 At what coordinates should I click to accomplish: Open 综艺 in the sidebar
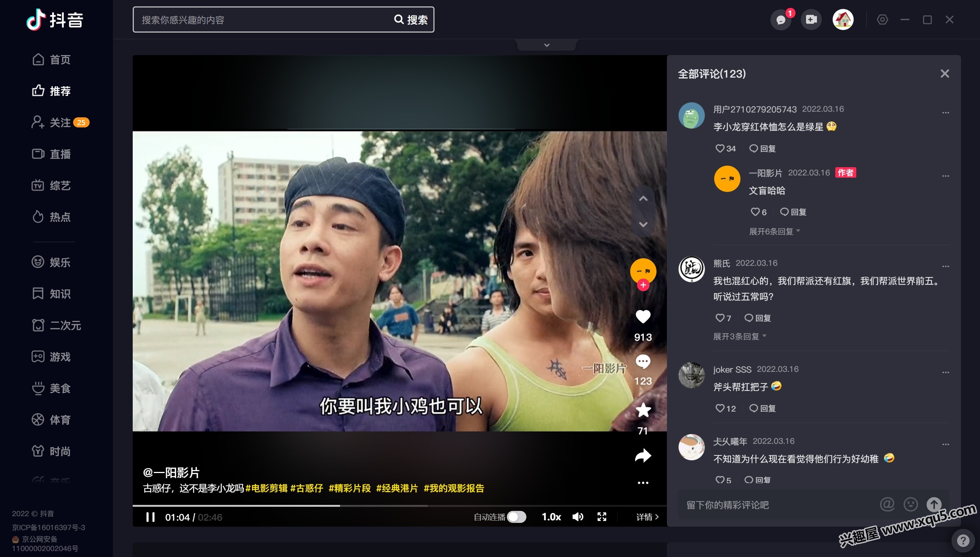(x=51, y=186)
